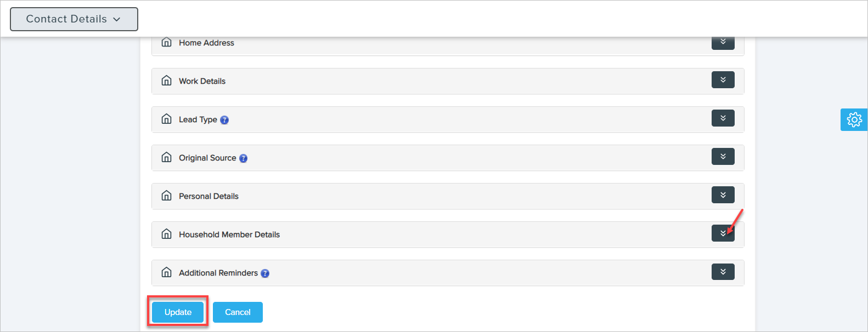Open the Contact Details dropdown
Screen dimensions: 868x332
pyautogui.click(x=74, y=19)
